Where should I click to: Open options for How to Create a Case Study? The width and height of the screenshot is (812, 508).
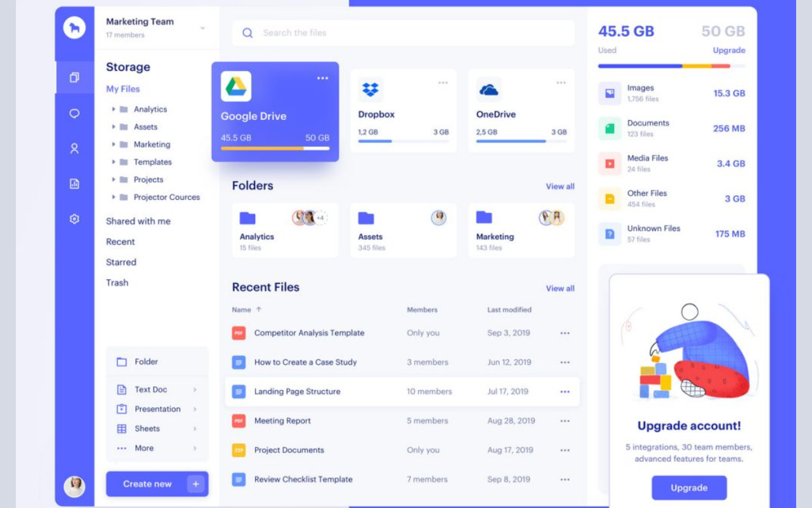click(565, 363)
